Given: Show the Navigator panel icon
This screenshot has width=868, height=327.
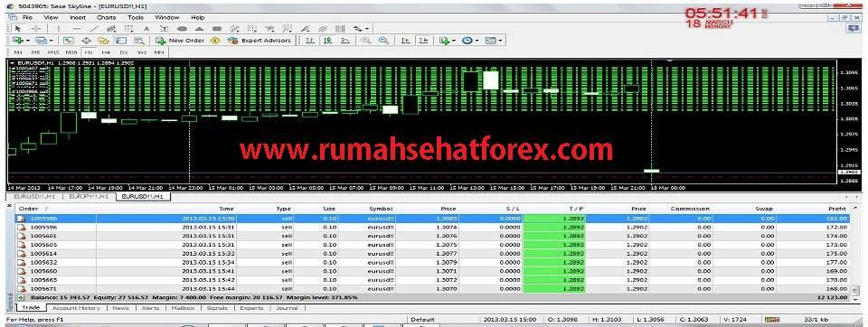Looking at the screenshot, I should tap(103, 41).
